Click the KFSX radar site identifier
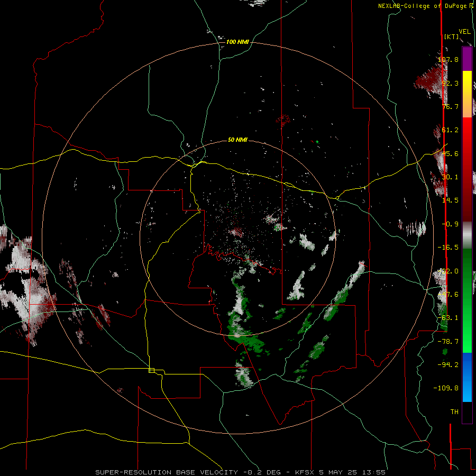The width and height of the screenshot is (476, 476). (x=305, y=472)
